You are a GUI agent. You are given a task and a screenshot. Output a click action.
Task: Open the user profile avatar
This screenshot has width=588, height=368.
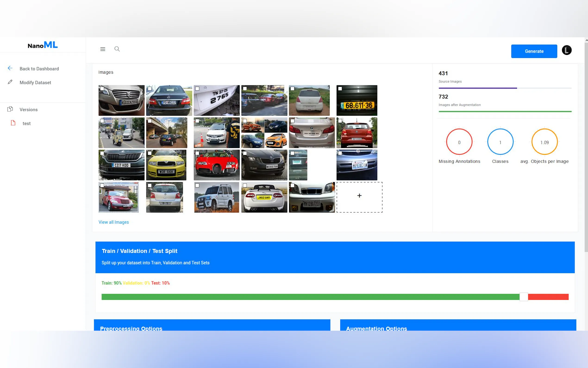pyautogui.click(x=566, y=50)
